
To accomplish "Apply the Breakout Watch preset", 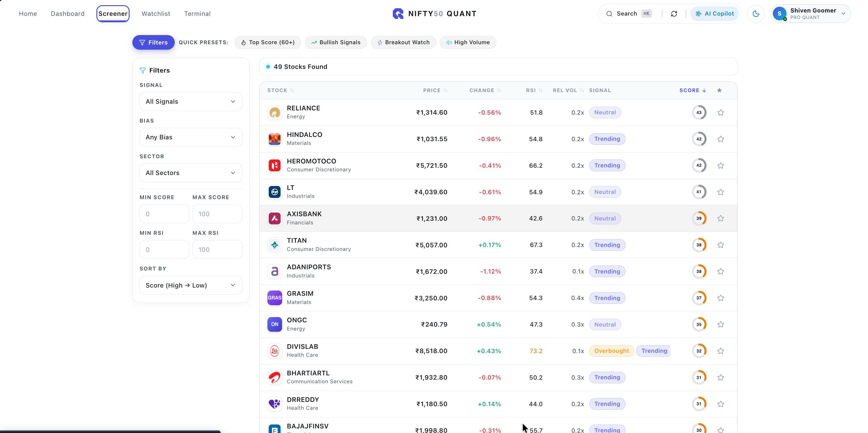I will click(x=403, y=42).
